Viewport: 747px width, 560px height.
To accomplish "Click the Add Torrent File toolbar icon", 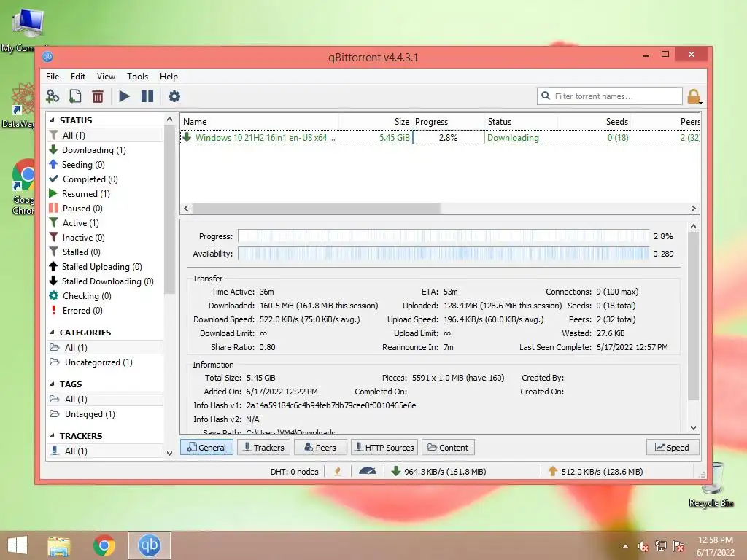I will 75,96.
